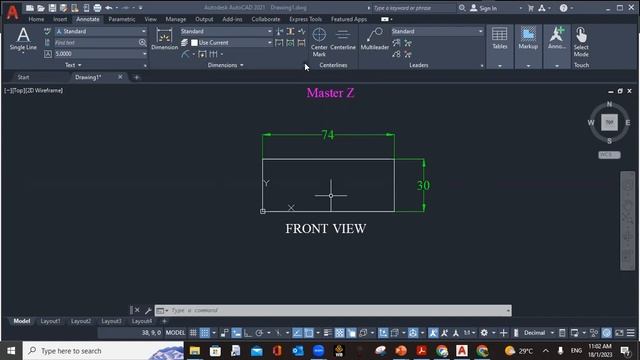Click the Help question mark icon
The height and width of the screenshot is (360, 640).
pos(564,8)
